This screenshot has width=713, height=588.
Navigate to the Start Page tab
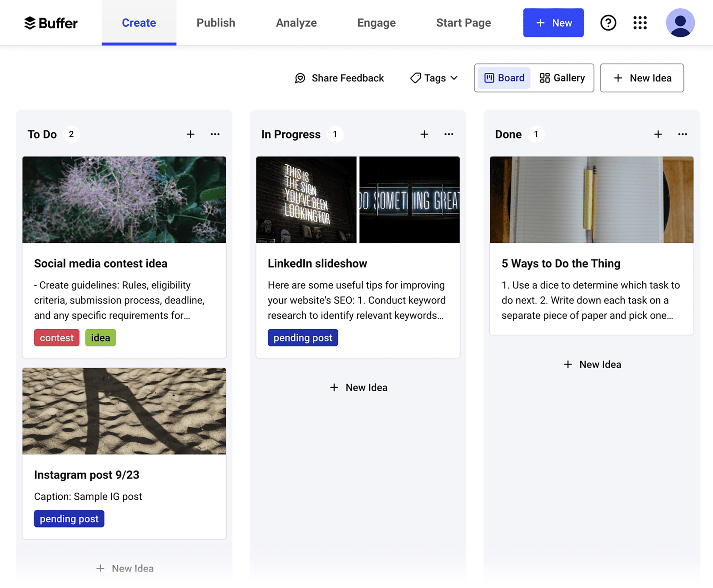click(x=463, y=23)
